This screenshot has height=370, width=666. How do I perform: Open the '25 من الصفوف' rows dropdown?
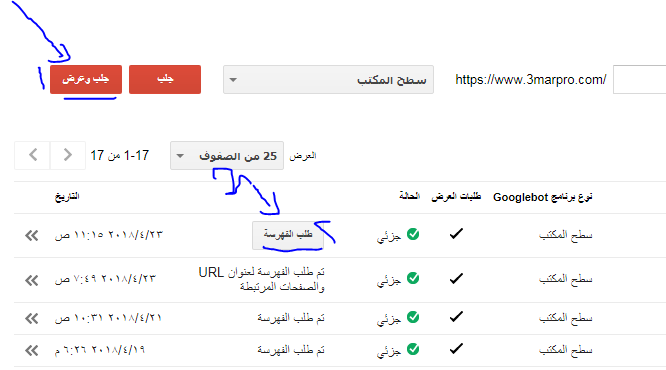pyautogui.click(x=227, y=155)
